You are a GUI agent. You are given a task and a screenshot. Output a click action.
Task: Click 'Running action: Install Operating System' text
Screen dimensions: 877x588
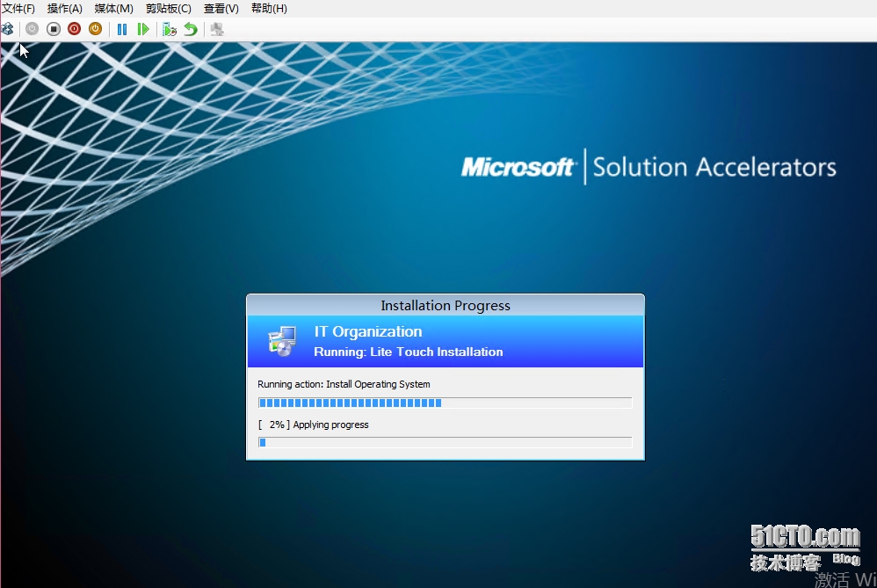344,384
